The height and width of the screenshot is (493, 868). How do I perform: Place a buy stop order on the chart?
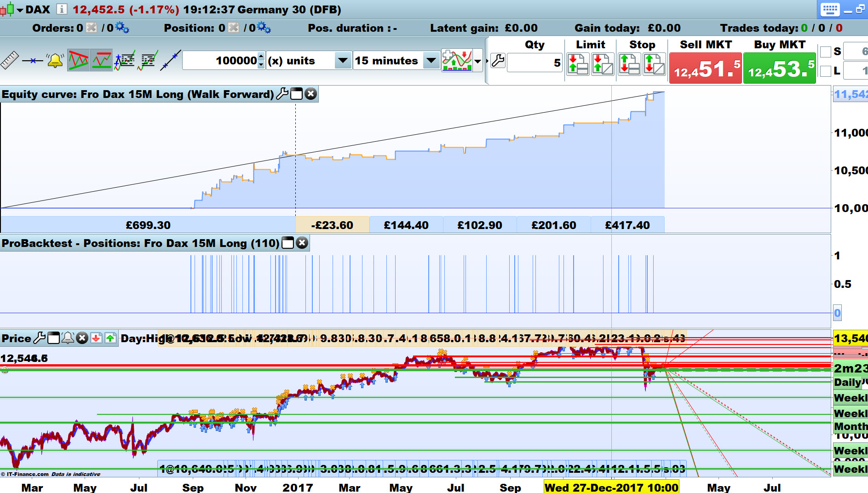coord(654,63)
